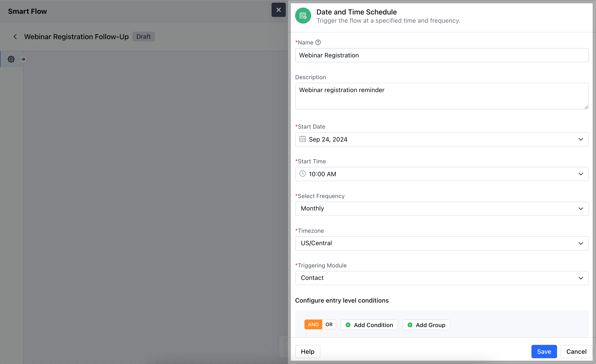
Task: Click Cancel to discard changes
Action: [x=576, y=351]
